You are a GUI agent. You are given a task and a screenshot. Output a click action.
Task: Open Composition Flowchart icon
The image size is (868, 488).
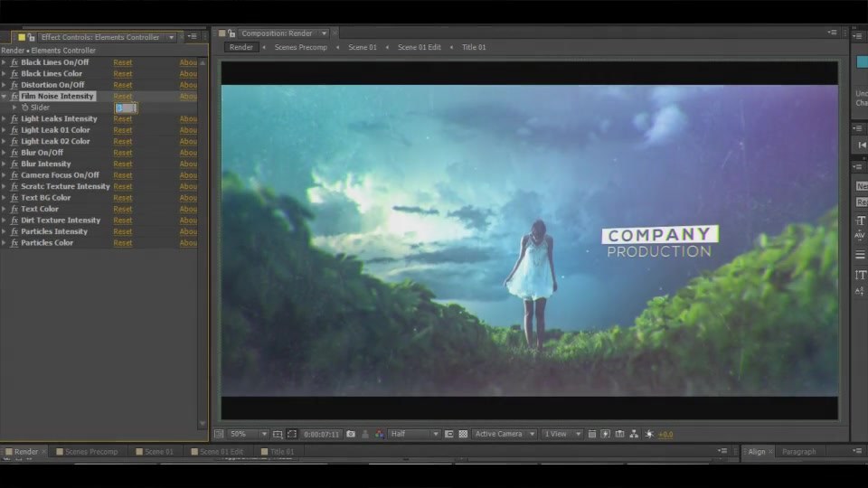pos(634,435)
